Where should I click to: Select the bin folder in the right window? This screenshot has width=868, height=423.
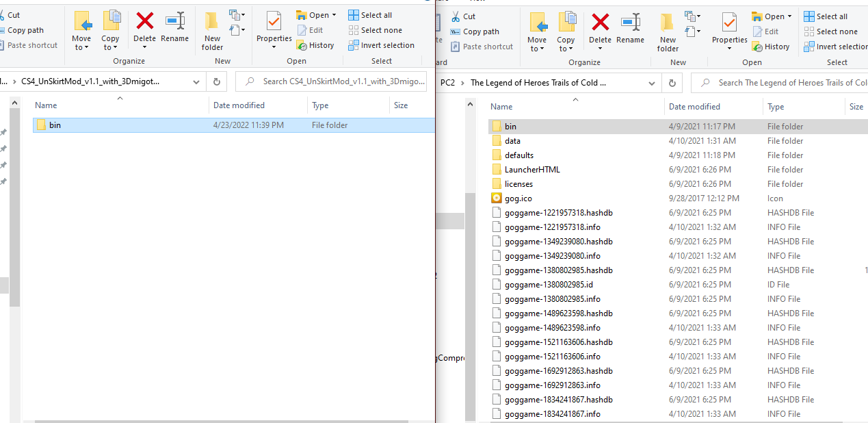coord(678,127)
